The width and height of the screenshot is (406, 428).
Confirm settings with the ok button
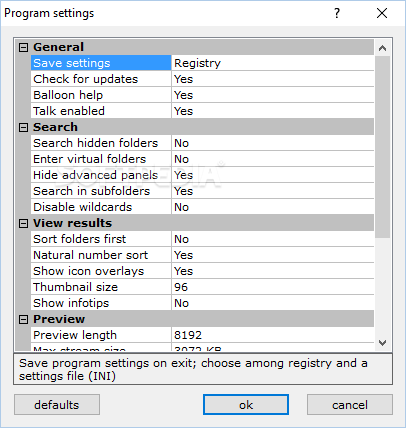point(246,405)
